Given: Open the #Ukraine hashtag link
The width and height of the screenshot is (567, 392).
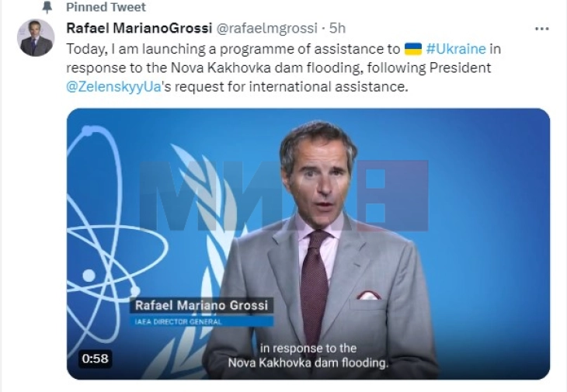Looking at the screenshot, I should tap(455, 48).
